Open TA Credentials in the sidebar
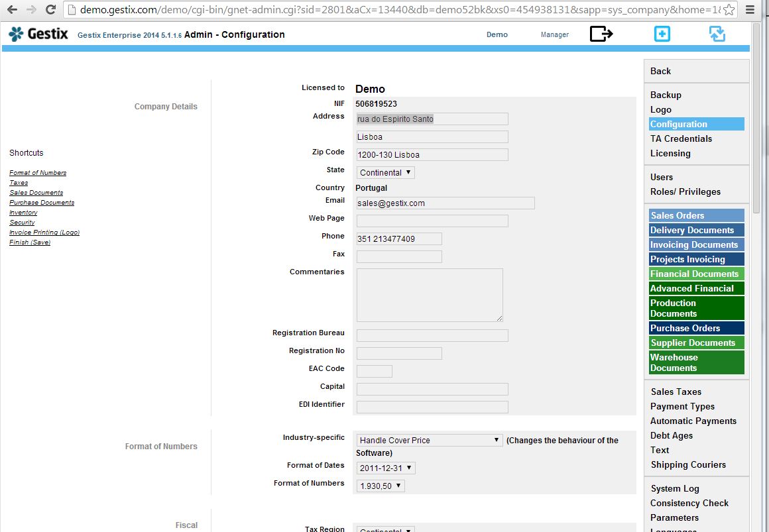The height and width of the screenshot is (532, 769). 681,138
